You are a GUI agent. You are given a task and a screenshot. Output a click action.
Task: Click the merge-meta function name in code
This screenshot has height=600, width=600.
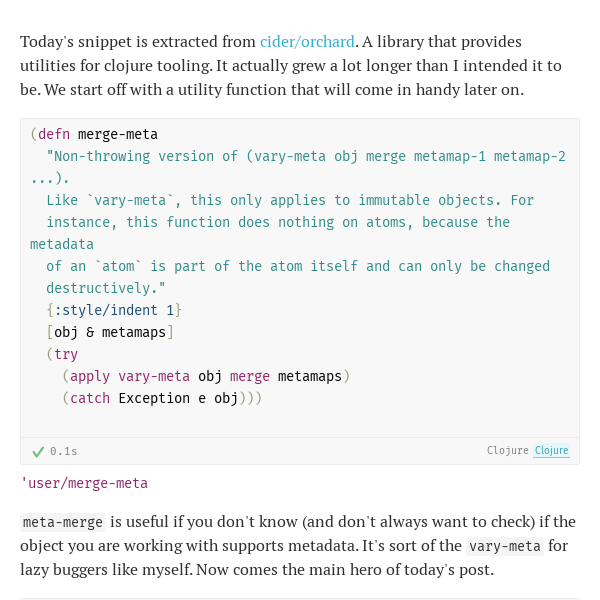[118, 134]
